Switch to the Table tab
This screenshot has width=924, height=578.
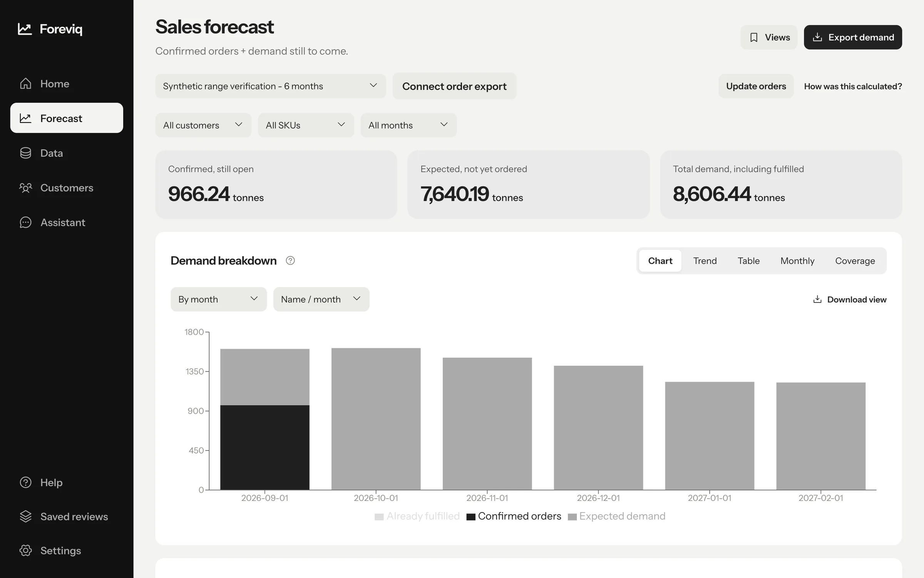748,261
